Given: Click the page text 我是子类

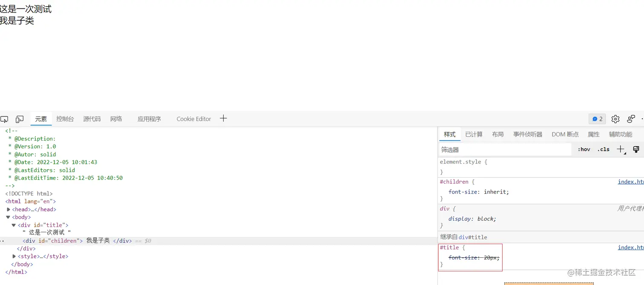Looking at the screenshot, I should tap(17, 20).
